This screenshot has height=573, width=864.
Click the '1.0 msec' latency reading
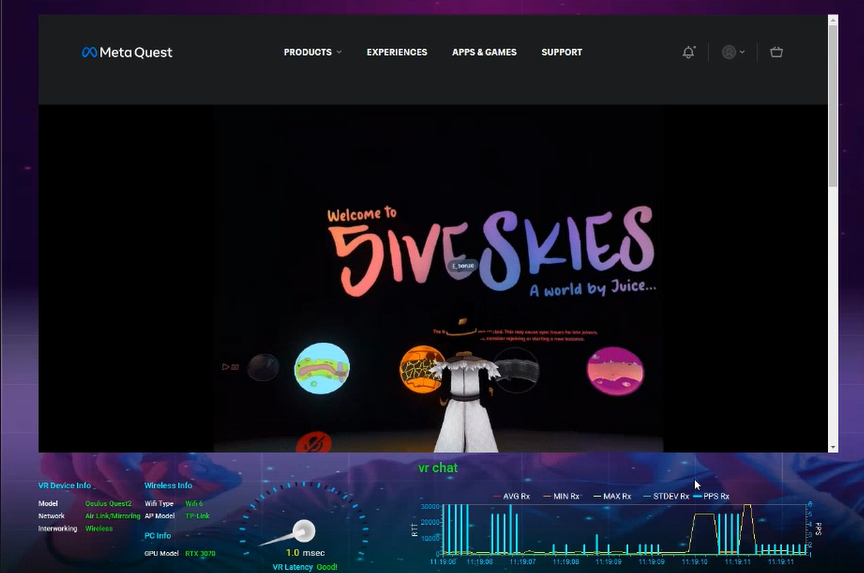pyautogui.click(x=305, y=553)
